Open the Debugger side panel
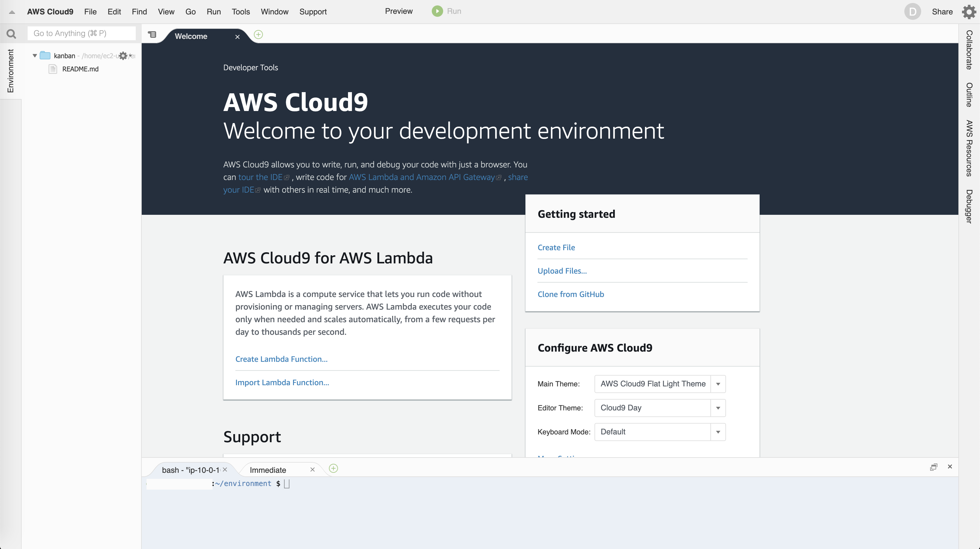 click(969, 206)
